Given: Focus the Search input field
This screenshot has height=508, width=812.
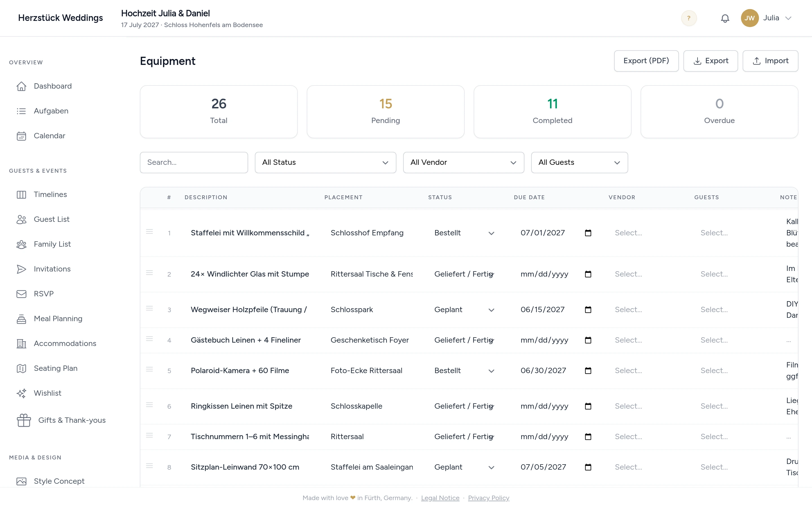Looking at the screenshot, I should [x=194, y=163].
